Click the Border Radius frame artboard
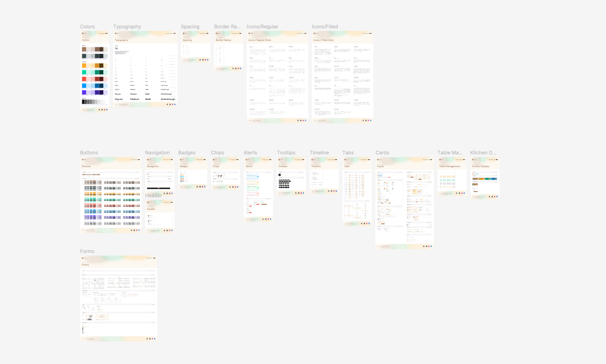Screen dimensions: 606x364 (228, 51)
